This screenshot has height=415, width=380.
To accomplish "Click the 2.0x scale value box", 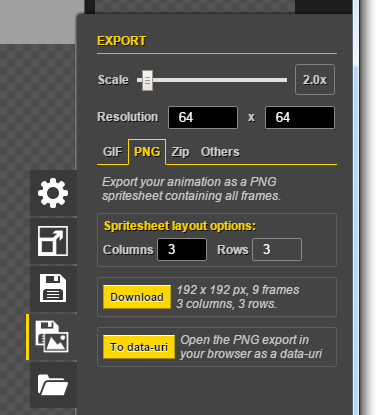I will tap(315, 80).
